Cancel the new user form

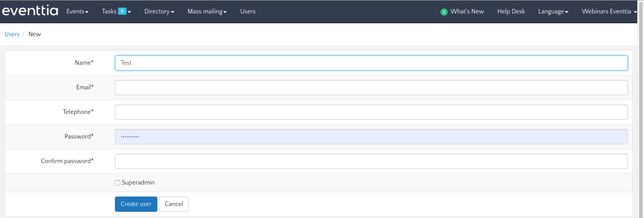tap(174, 204)
